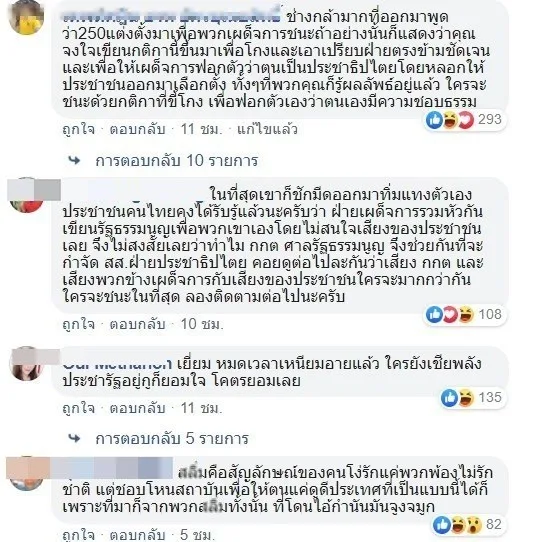
Task: Reply to the comment with 135 reactions
Action: (137, 408)
